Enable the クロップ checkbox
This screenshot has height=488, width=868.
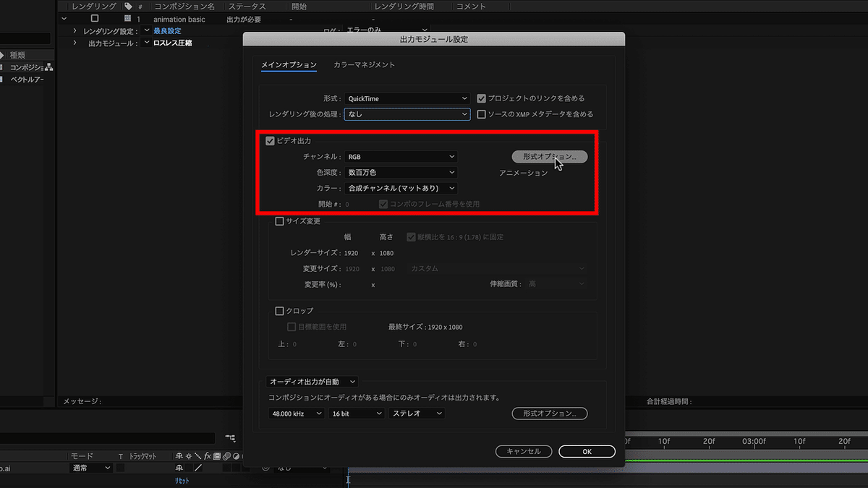(x=280, y=311)
